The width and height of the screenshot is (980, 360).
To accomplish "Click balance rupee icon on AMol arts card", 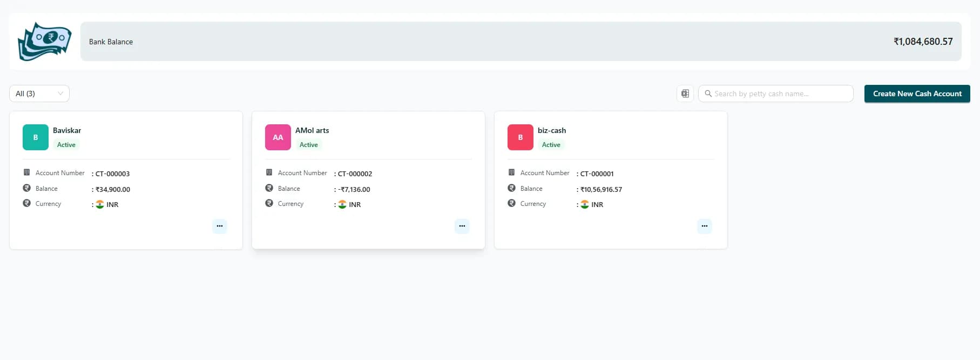I will (269, 188).
